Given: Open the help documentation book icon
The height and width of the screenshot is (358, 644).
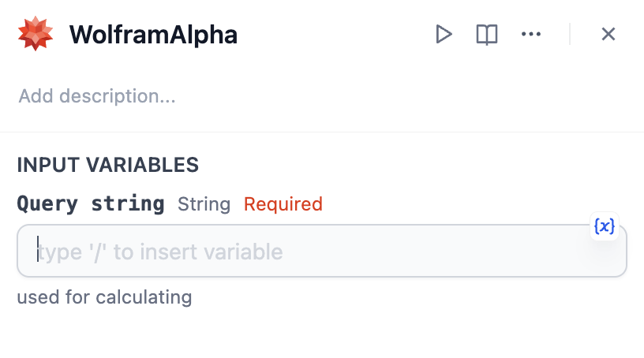Looking at the screenshot, I should (x=487, y=34).
